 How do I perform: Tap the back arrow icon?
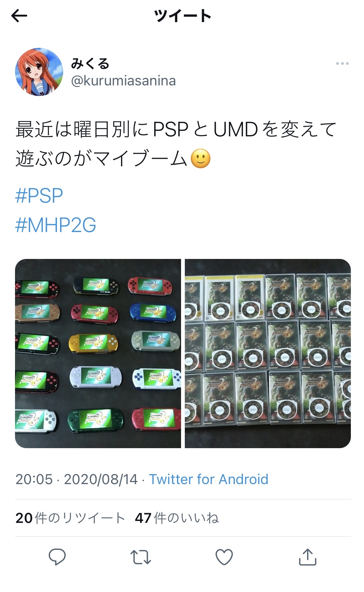[19, 16]
